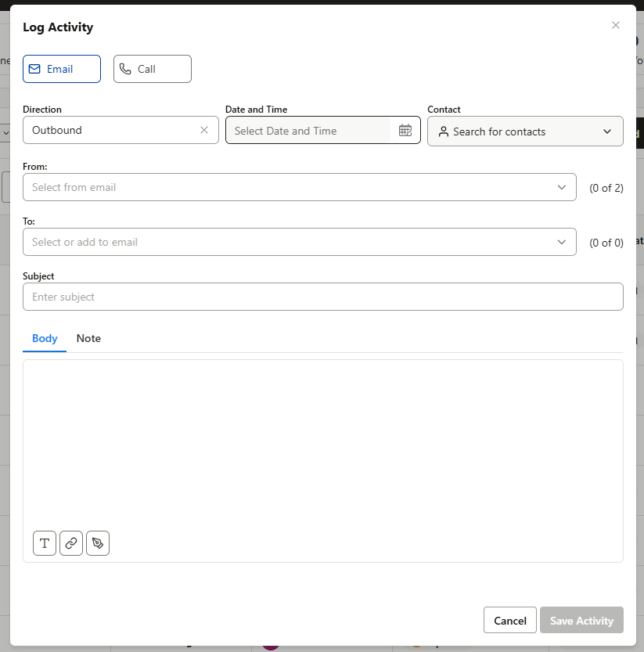Open the From email dropdown

tap(561, 187)
